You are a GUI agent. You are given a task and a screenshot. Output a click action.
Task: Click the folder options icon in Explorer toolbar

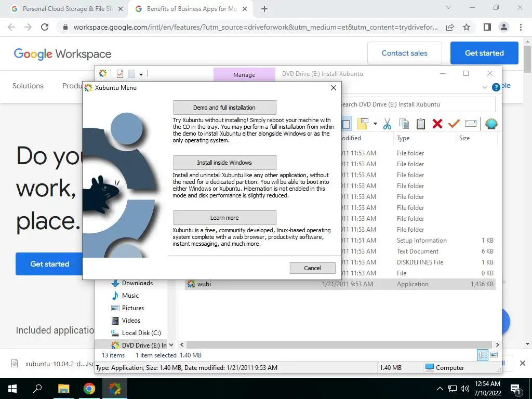pyautogui.click(x=363, y=124)
